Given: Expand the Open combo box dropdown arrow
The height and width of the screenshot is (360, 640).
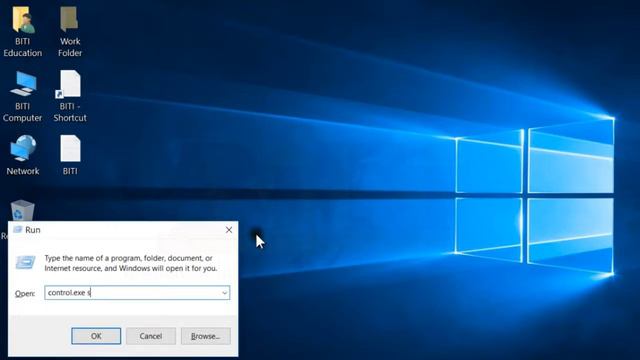Looking at the screenshot, I should (x=224, y=293).
